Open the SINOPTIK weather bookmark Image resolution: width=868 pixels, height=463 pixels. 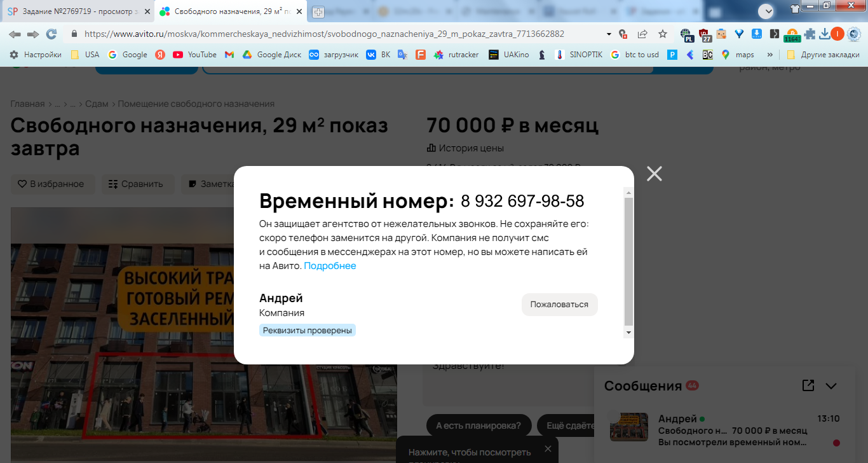tap(578, 55)
